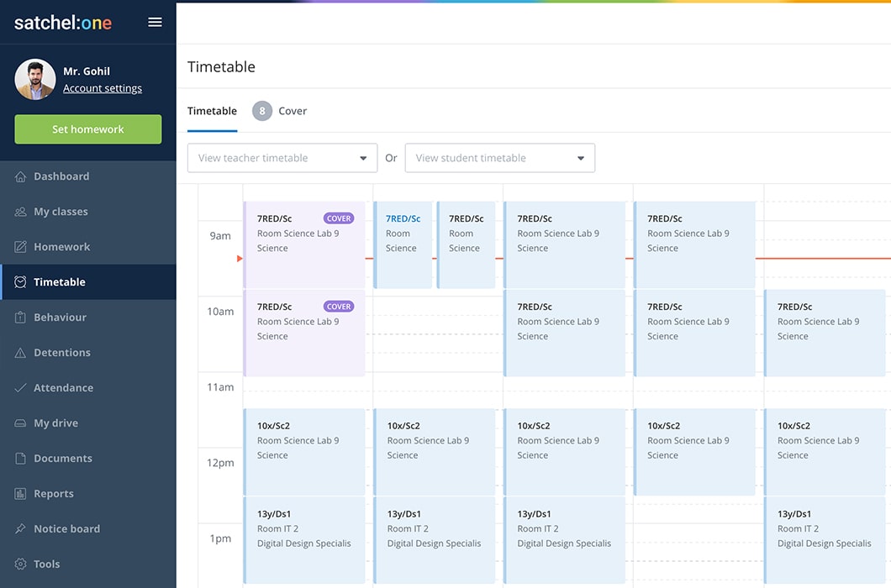Click the Tools gear icon
The height and width of the screenshot is (588, 891).
[21, 564]
